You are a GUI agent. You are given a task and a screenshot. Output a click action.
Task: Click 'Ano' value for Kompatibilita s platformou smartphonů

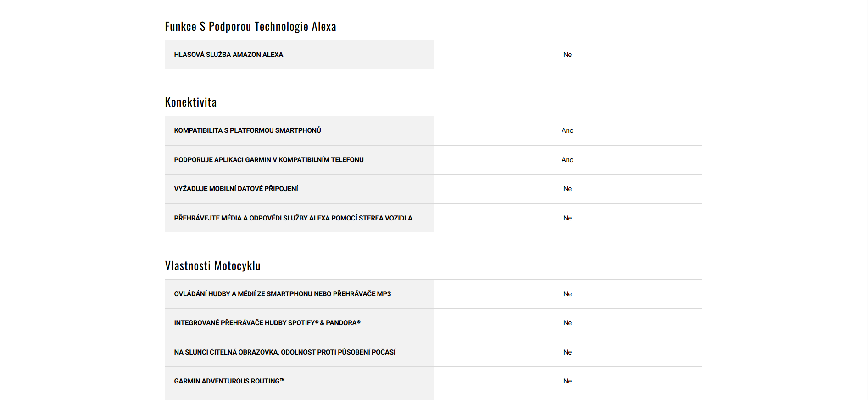point(568,130)
